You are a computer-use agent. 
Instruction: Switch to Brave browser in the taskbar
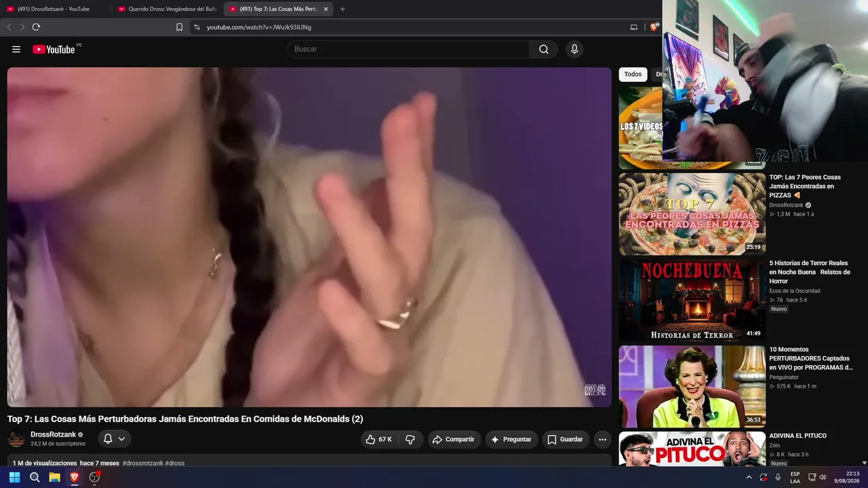tap(75, 477)
